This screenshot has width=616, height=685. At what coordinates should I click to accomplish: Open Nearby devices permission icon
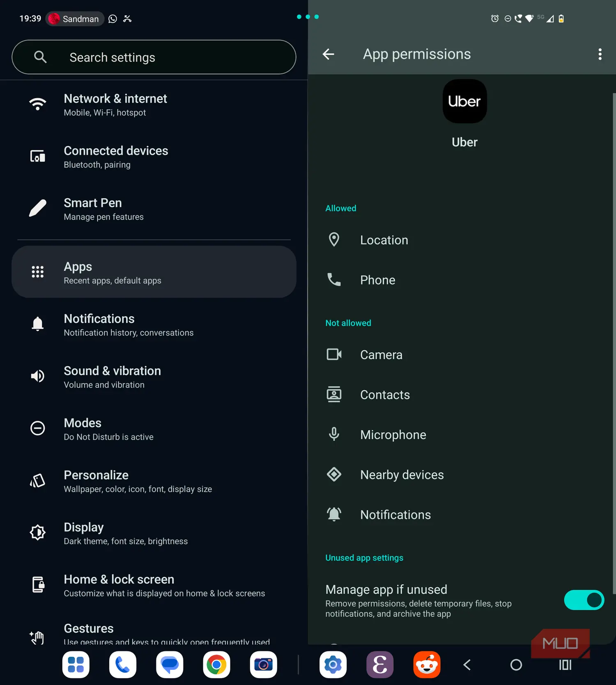[x=334, y=474]
